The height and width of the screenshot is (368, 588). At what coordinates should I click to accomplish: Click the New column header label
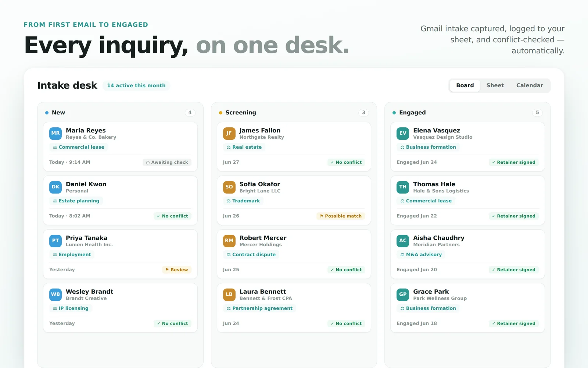click(58, 113)
